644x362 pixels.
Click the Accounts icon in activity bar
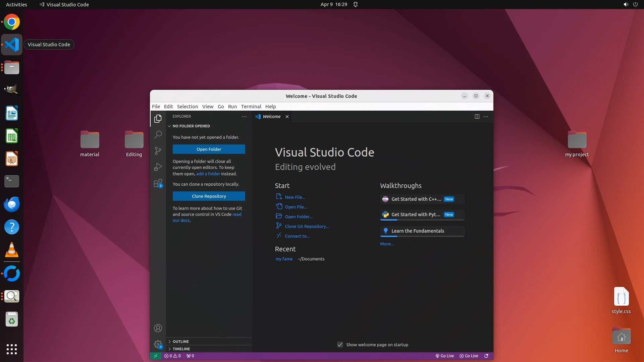pos(158,328)
